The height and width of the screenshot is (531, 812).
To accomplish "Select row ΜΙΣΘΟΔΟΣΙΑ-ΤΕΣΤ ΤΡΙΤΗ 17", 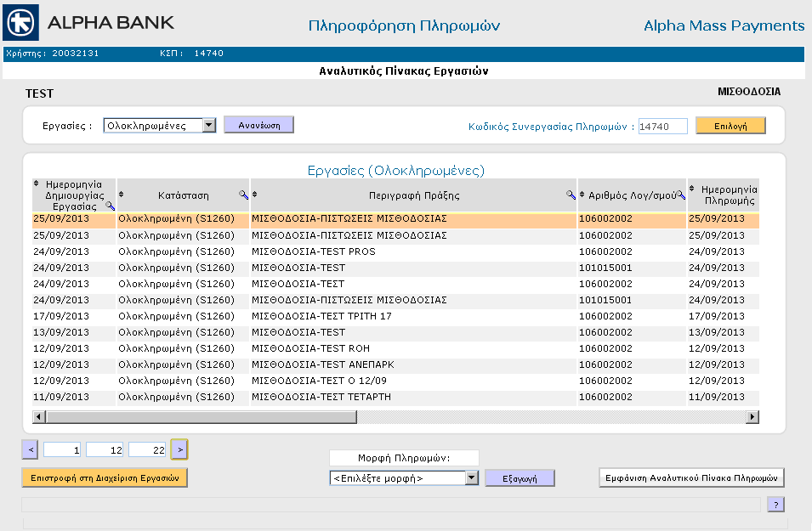I will pos(396,316).
